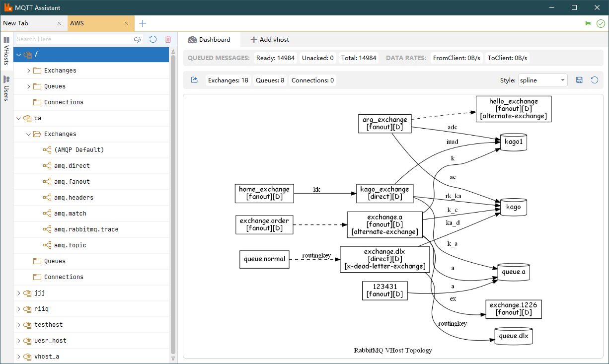This screenshot has height=364, width=609.
Task: Click the red trash delete icon
Action: 168,39
